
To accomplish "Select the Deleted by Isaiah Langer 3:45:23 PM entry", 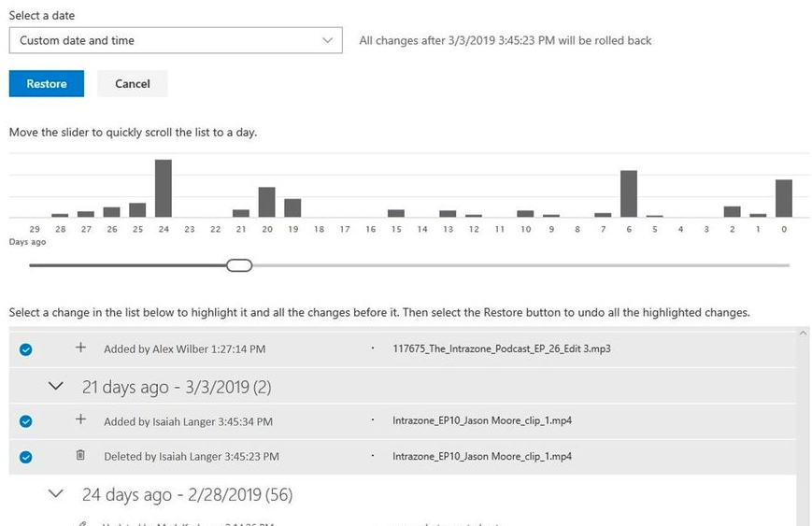I will [x=191, y=457].
